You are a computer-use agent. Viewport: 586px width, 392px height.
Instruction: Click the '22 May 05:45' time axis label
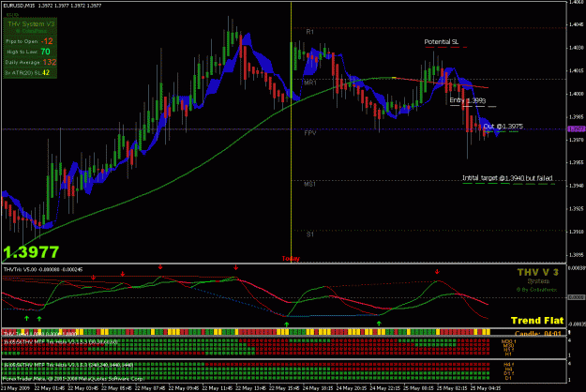click(x=116, y=388)
